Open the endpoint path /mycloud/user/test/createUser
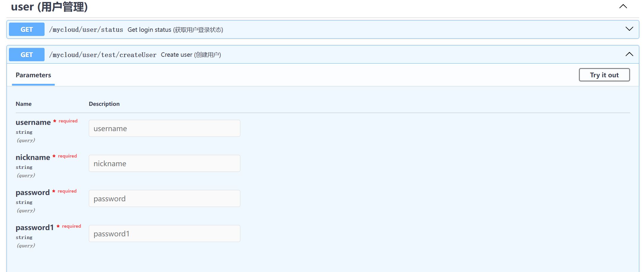The image size is (644, 272). pos(103,54)
